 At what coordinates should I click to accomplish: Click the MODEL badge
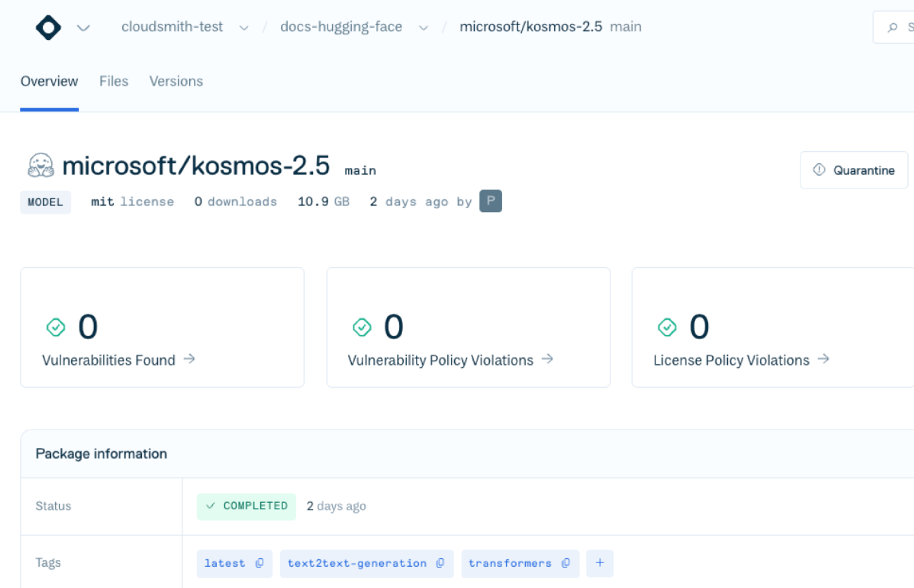tap(45, 202)
